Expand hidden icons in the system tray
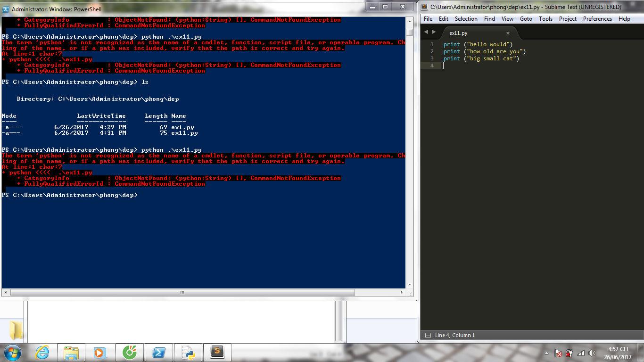The width and height of the screenshot is (644, 362). pos(545,353)
